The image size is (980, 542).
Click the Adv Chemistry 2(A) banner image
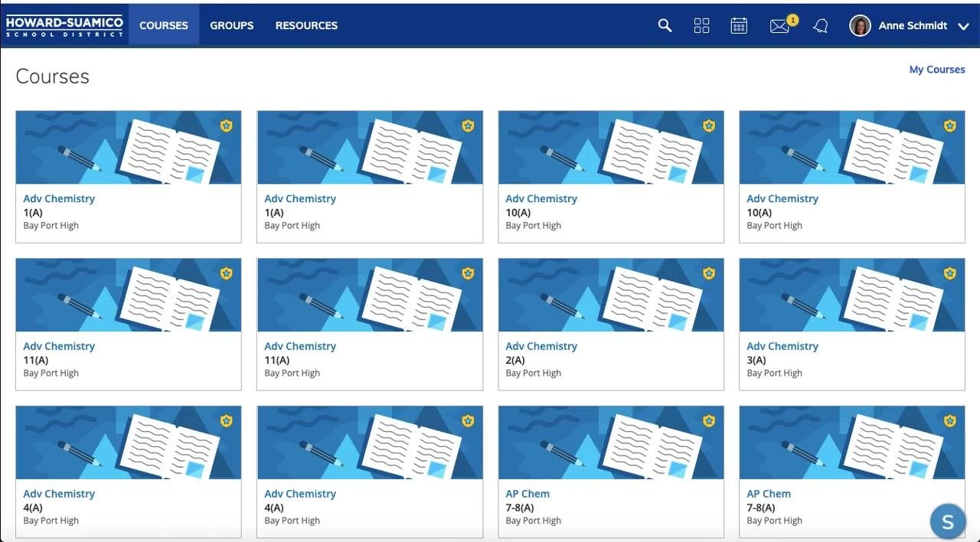click(x=611, y=295)
